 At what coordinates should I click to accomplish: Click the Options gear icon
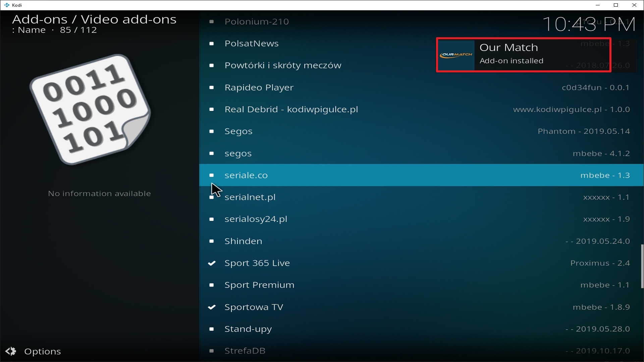point(11,351)
